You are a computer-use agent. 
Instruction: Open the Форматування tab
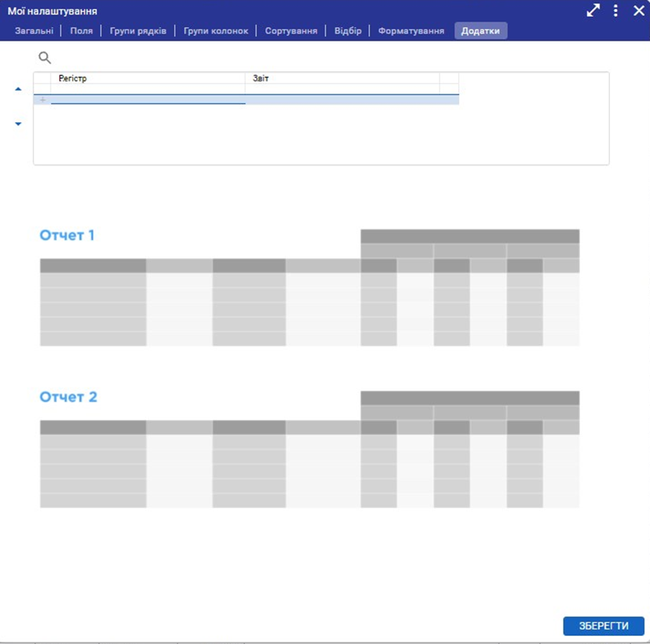pos(411,31)
